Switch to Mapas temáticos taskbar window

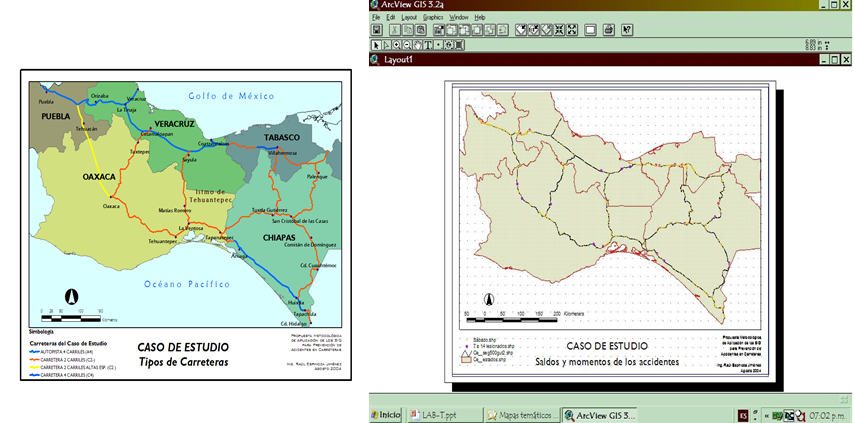point(520,414)
